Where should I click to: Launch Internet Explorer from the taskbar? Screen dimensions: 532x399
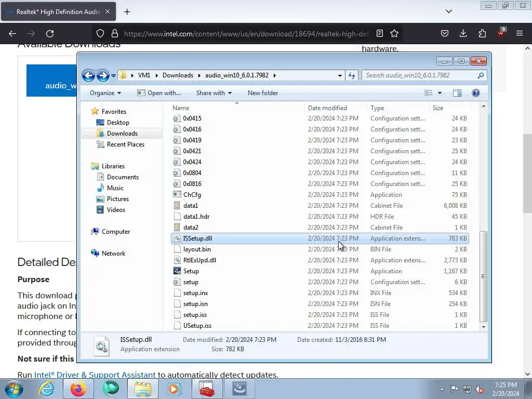(x=46, y=389)
